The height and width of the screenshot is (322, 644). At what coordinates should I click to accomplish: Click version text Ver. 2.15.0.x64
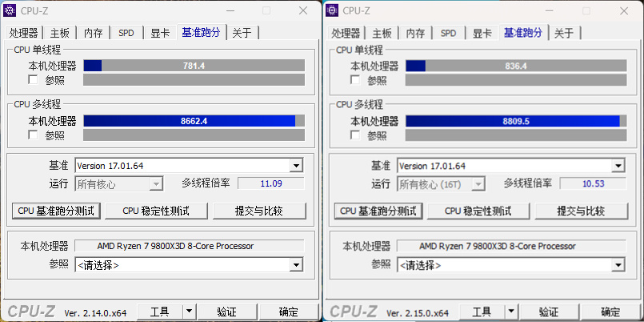point(418,312)
